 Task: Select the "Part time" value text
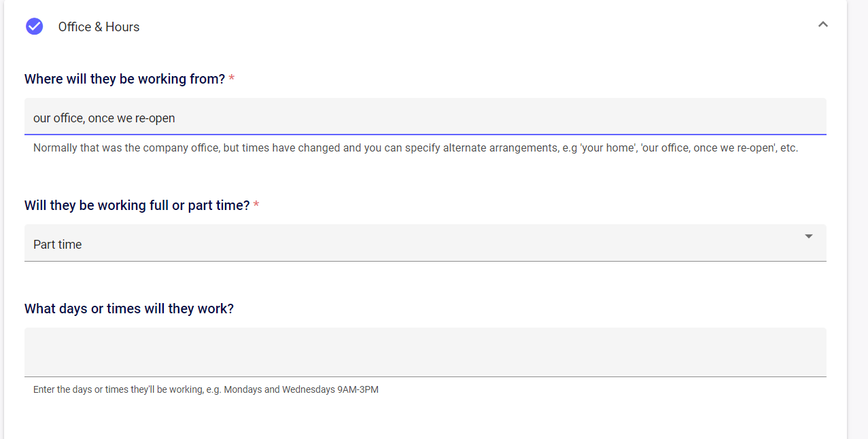[57, 245]
